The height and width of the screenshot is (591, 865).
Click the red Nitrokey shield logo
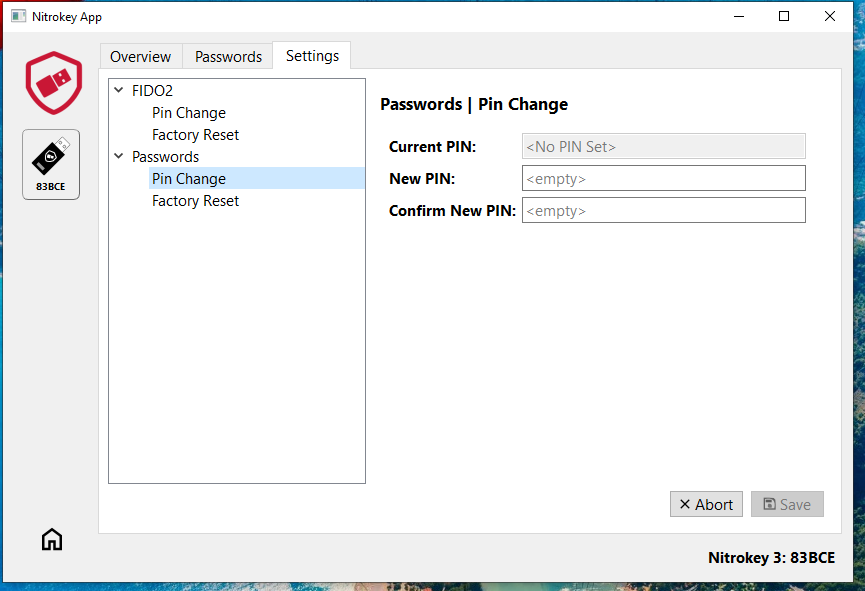click(53, 82)
